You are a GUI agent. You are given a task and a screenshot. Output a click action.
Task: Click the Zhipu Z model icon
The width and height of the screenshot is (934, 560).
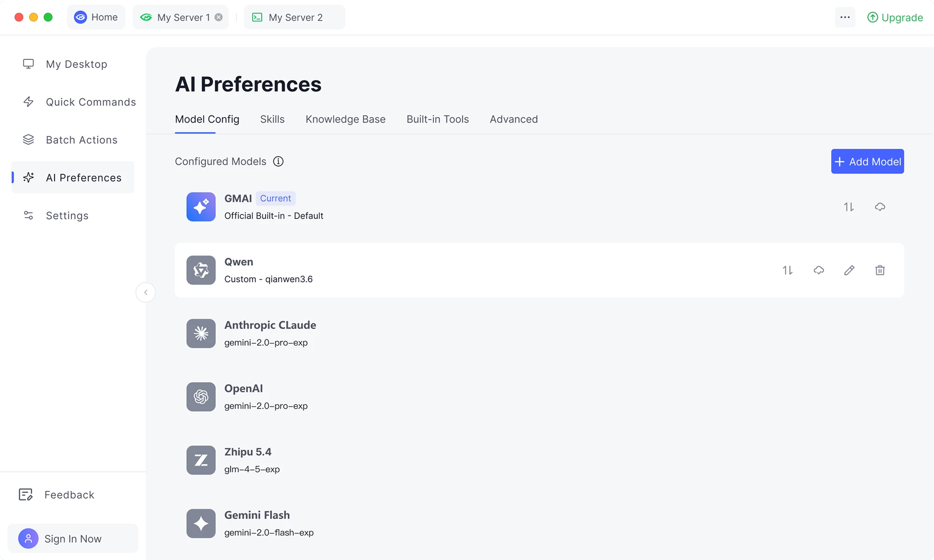coord(201,460)
